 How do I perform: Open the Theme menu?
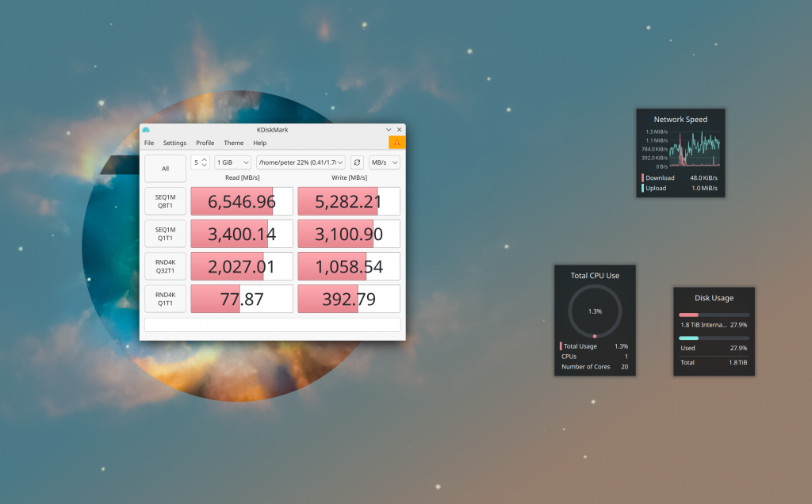pos(233,143)
